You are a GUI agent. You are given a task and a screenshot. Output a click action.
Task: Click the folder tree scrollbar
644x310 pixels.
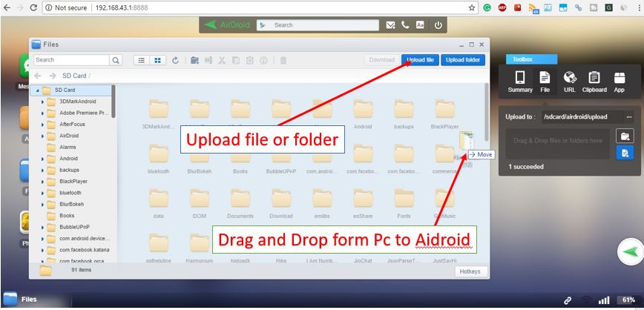coord(114,101)
